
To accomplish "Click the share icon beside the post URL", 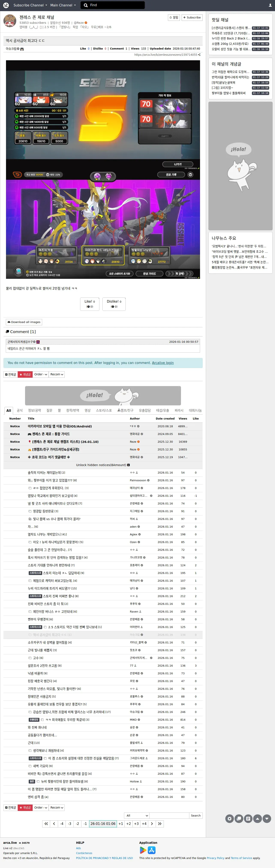I will coord(199,55).
